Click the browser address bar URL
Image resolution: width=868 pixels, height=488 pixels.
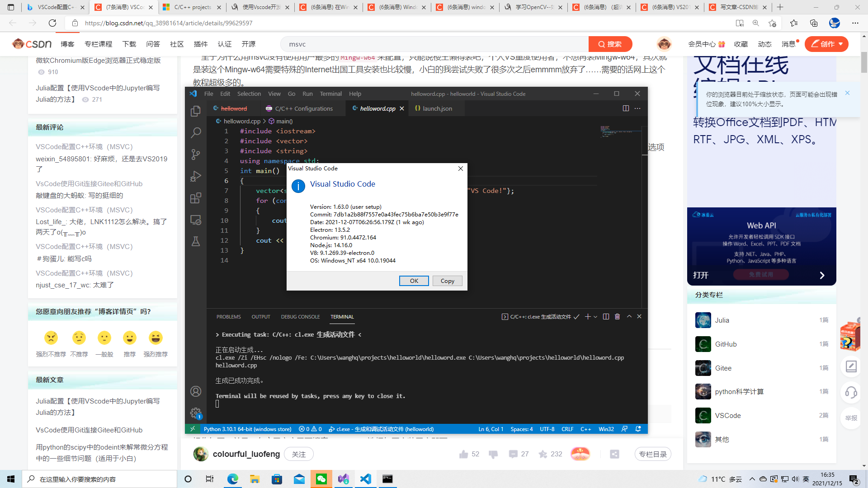pos(169,23)
